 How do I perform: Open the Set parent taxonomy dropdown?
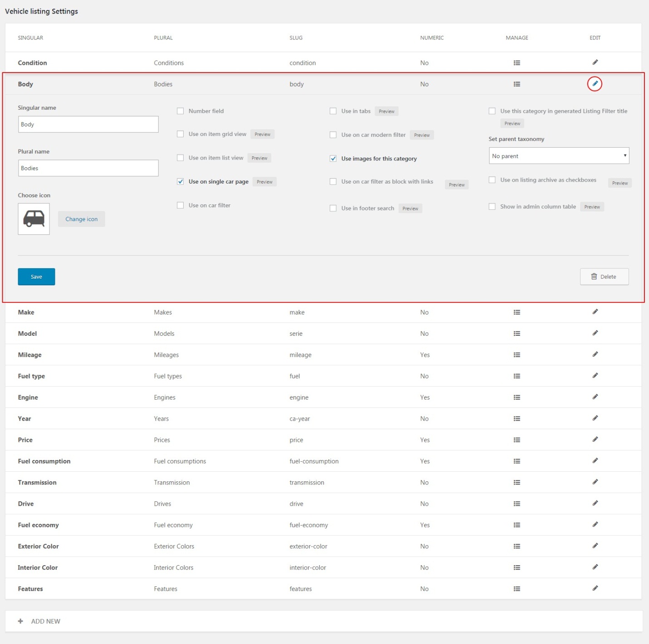pos(558,156)
